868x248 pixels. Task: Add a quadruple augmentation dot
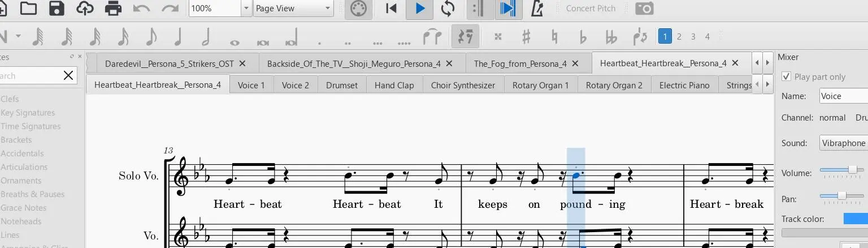(404, 42)
